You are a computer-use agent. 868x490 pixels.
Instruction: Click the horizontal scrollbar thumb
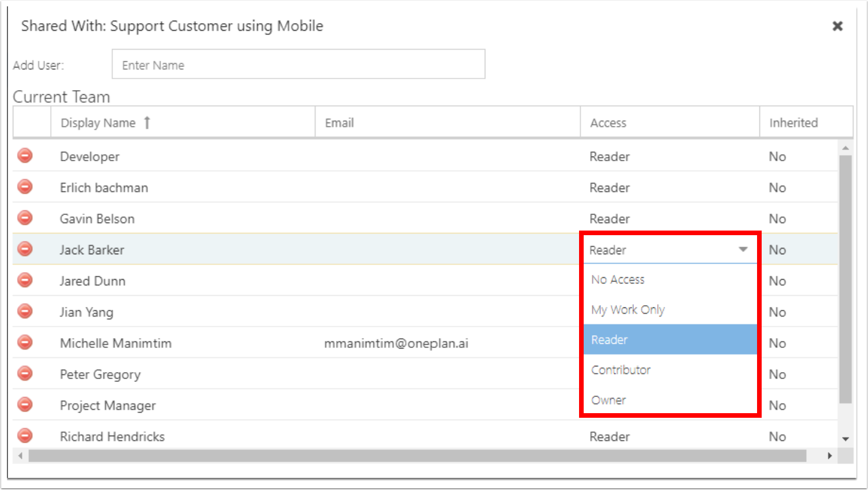(x=417, y=456)
